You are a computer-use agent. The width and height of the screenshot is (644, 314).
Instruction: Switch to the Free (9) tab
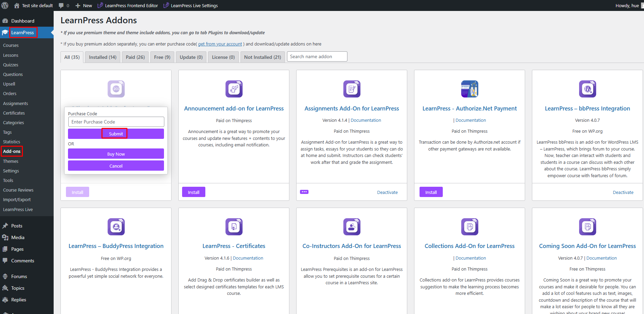(x=162, y=57)
